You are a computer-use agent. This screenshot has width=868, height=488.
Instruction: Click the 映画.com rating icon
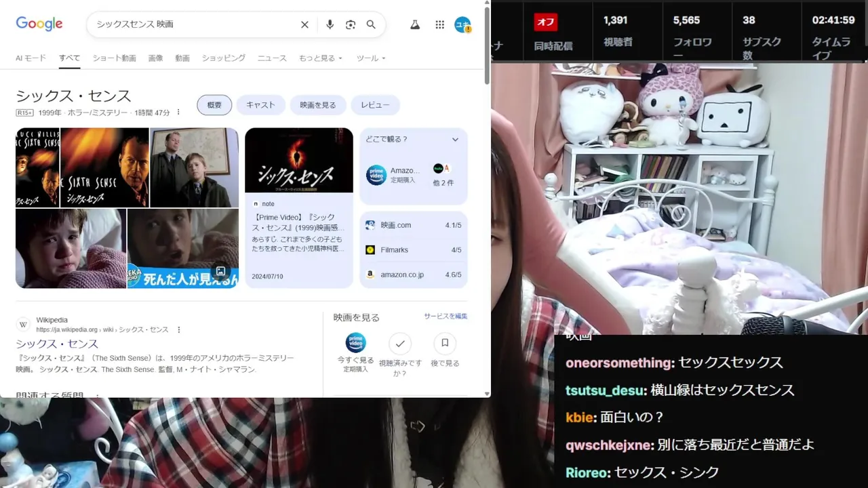pyautogui.click(x=370, y=225)
